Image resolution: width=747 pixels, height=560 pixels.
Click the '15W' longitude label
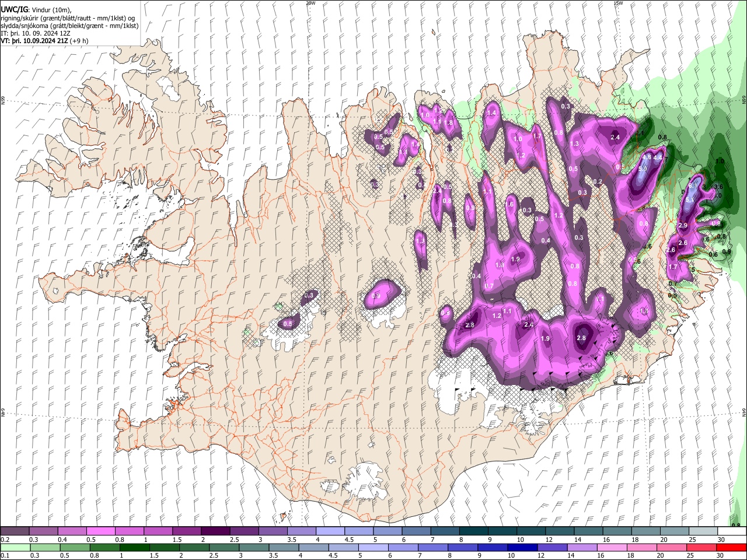pyautogui.click(x=618, y=3)
